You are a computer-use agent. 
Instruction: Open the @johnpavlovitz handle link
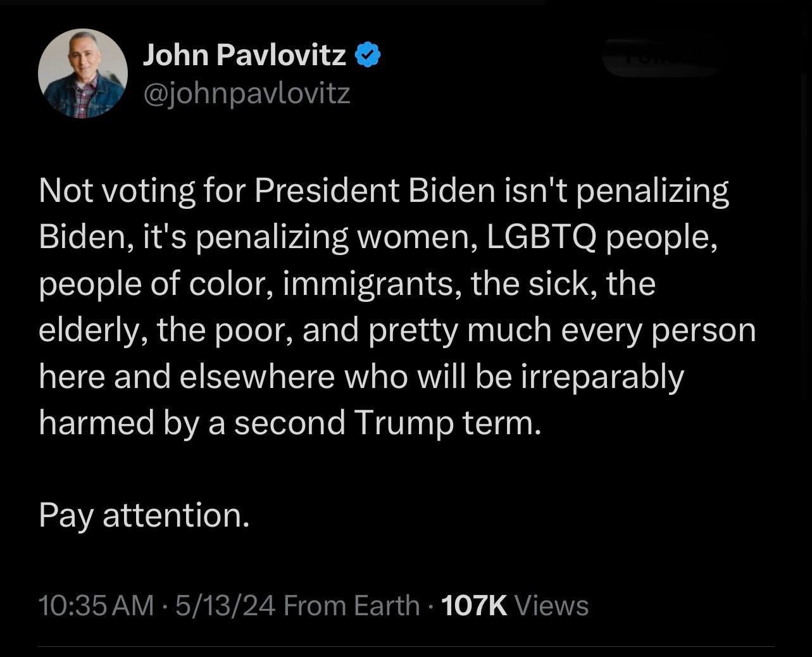tap(247, 94)
